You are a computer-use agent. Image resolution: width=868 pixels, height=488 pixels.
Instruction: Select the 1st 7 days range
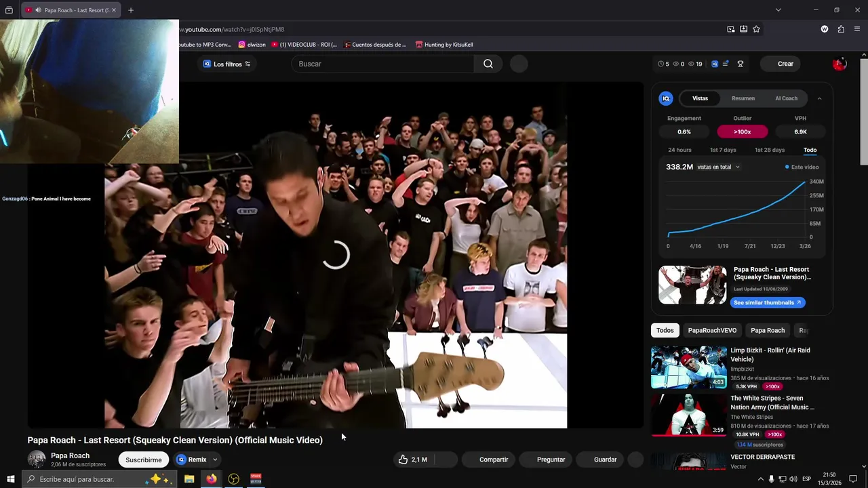tap(723, 150)
